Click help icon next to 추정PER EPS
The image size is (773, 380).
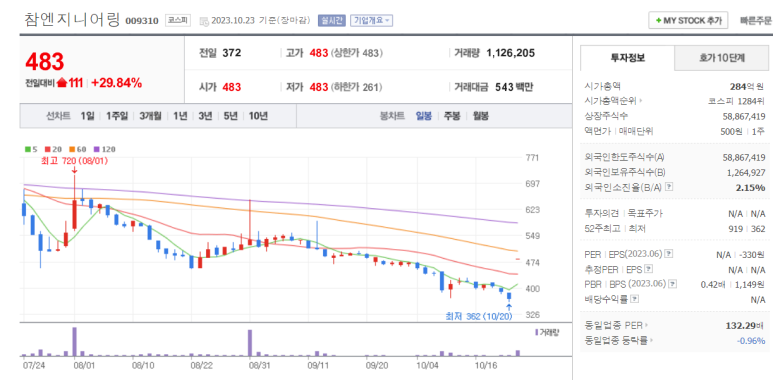[649, 269]
